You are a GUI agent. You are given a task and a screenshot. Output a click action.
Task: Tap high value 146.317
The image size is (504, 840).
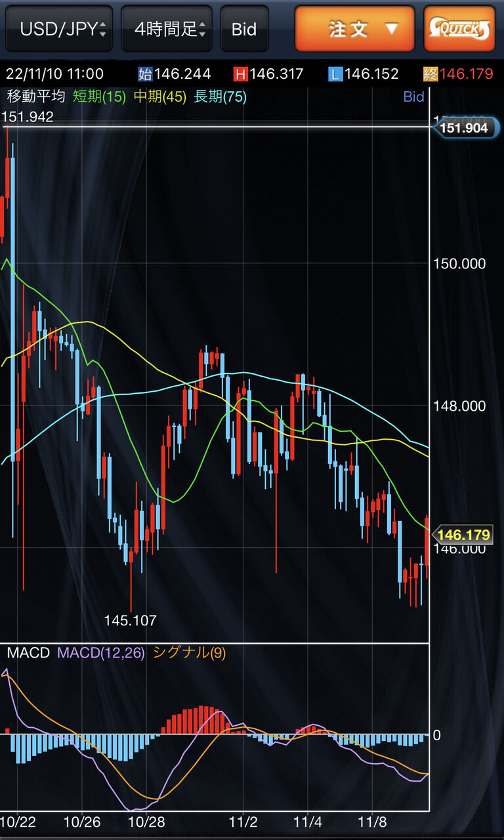276,73
